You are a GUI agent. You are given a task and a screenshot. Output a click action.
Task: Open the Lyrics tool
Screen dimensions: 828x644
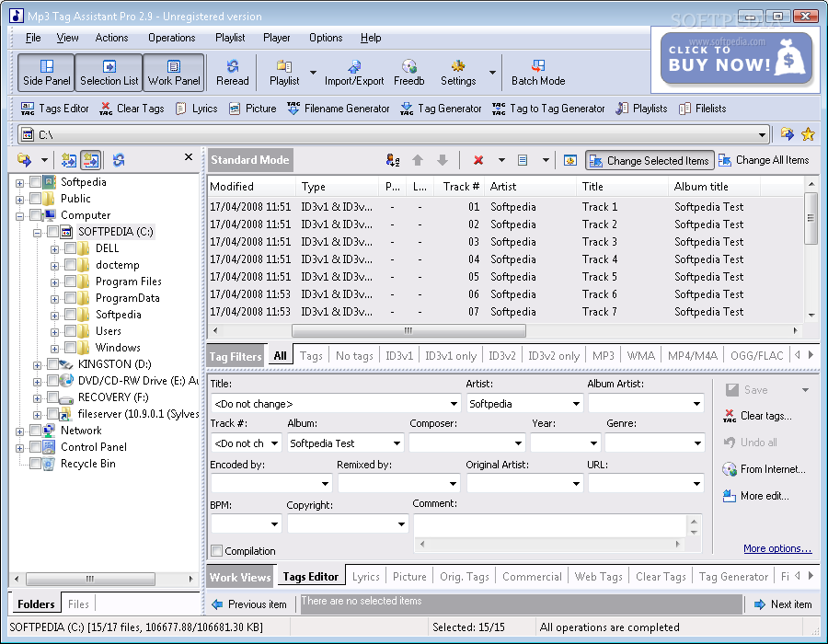pos(196,109)
